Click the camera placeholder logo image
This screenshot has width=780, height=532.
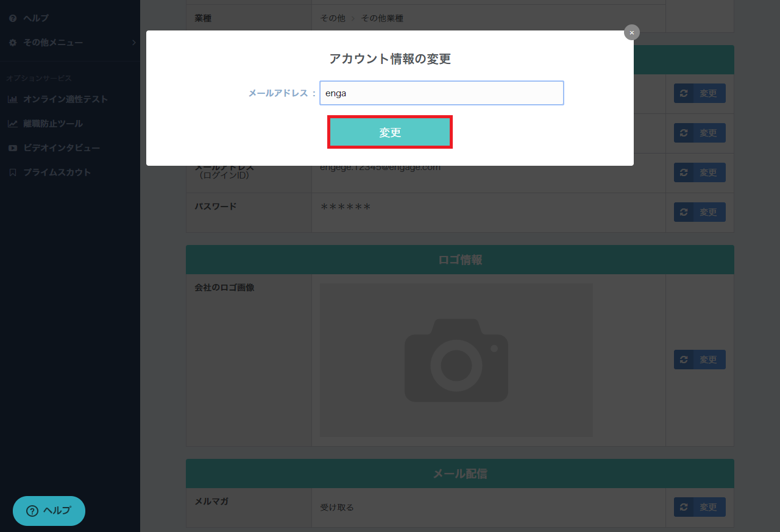[456, 360]
